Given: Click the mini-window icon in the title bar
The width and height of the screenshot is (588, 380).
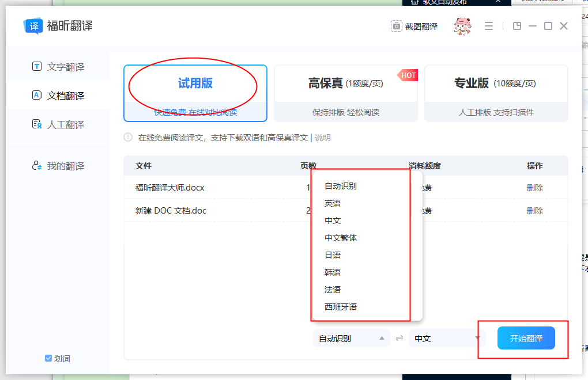Looking at the screenshot, I should pyautogui.click(x=517, y=26).
